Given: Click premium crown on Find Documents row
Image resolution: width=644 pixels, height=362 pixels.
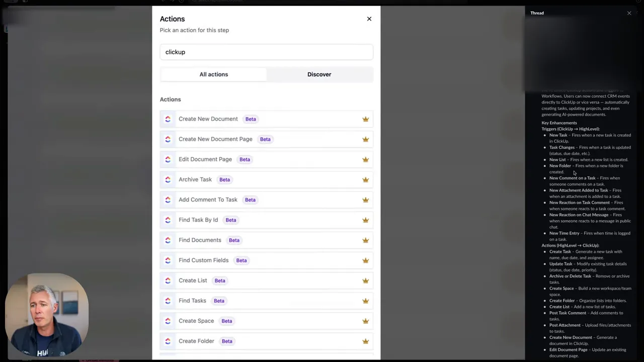Looking at the screenshot, I should (366, 240).
